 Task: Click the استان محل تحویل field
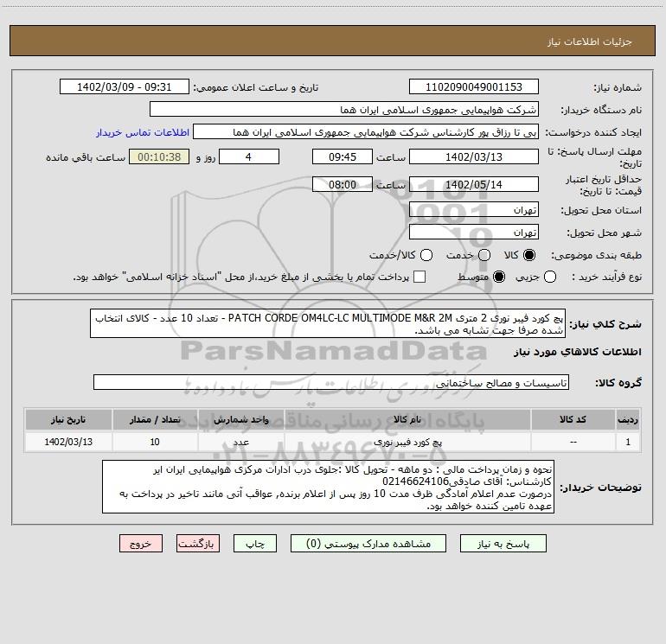pyautogui.click(x=473, y=210)
